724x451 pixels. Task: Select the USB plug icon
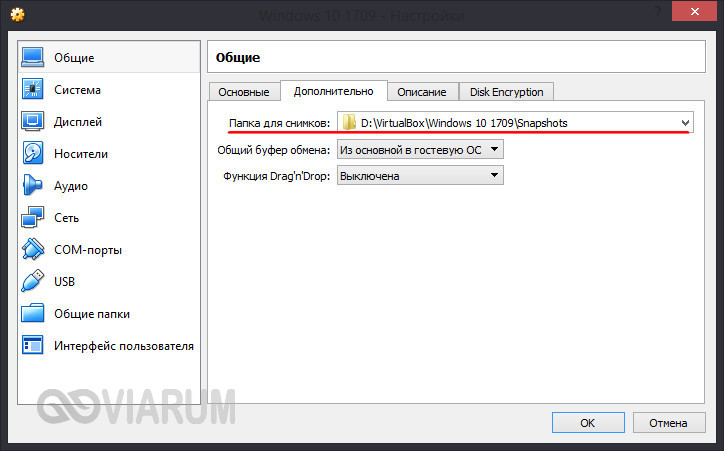(x=32, y=281)
